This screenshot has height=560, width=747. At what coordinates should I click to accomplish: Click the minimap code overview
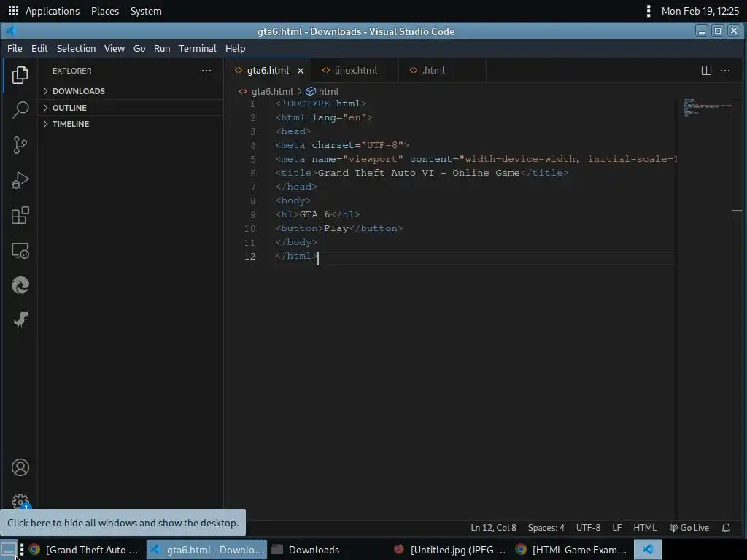706,107
